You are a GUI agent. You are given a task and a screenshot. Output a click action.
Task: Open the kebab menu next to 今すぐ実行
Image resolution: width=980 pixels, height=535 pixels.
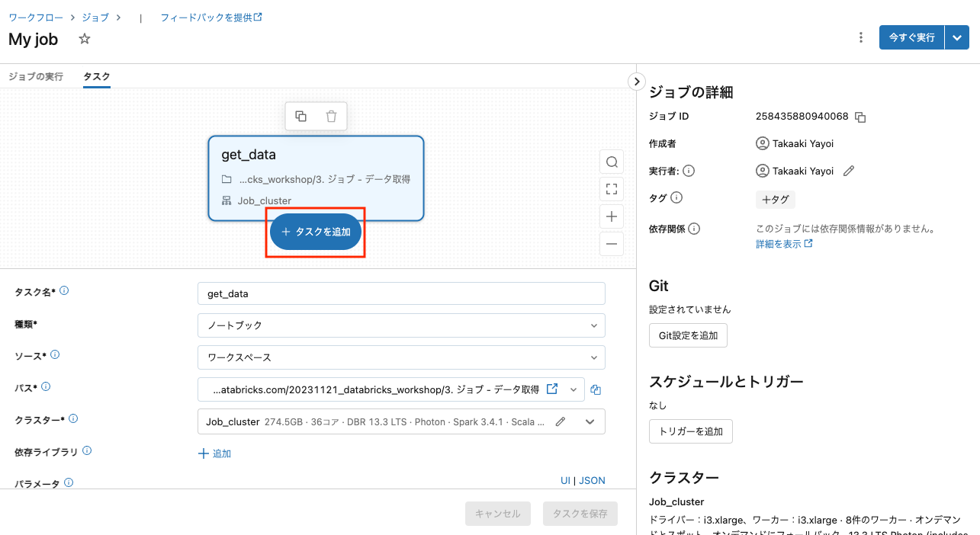click(x=860, y=37)
